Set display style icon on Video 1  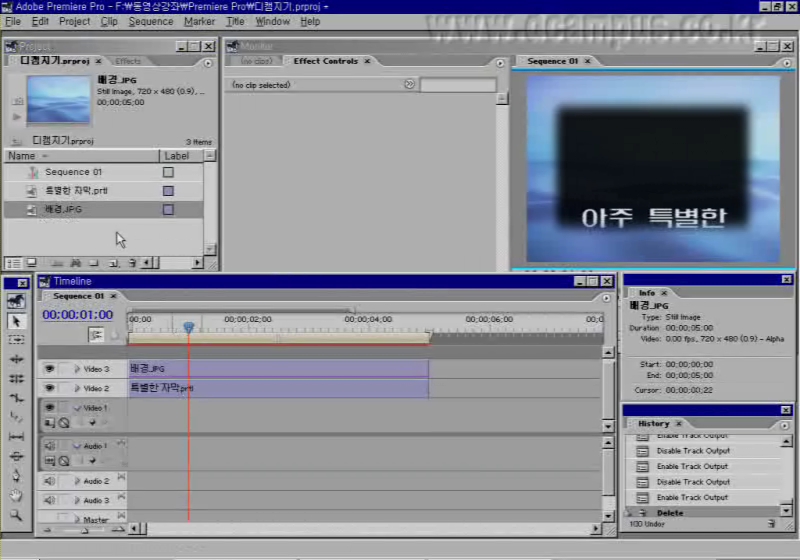click(x=49, y=422)
